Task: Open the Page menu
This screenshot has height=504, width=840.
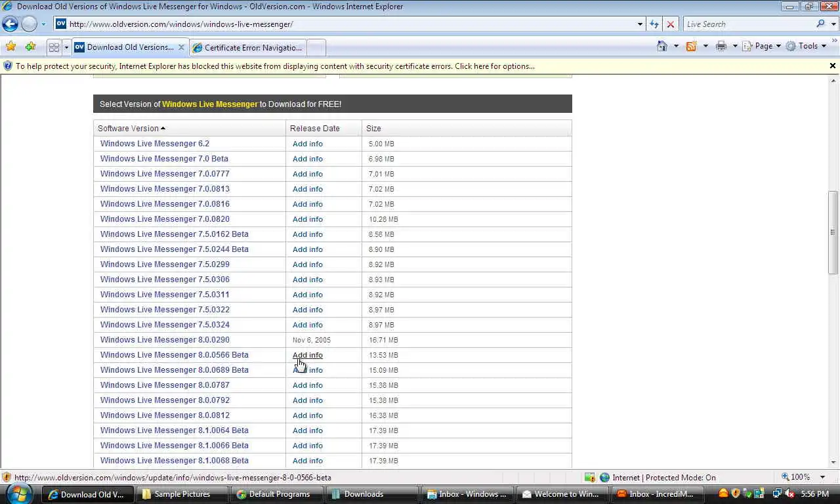Action: (762, 46)
